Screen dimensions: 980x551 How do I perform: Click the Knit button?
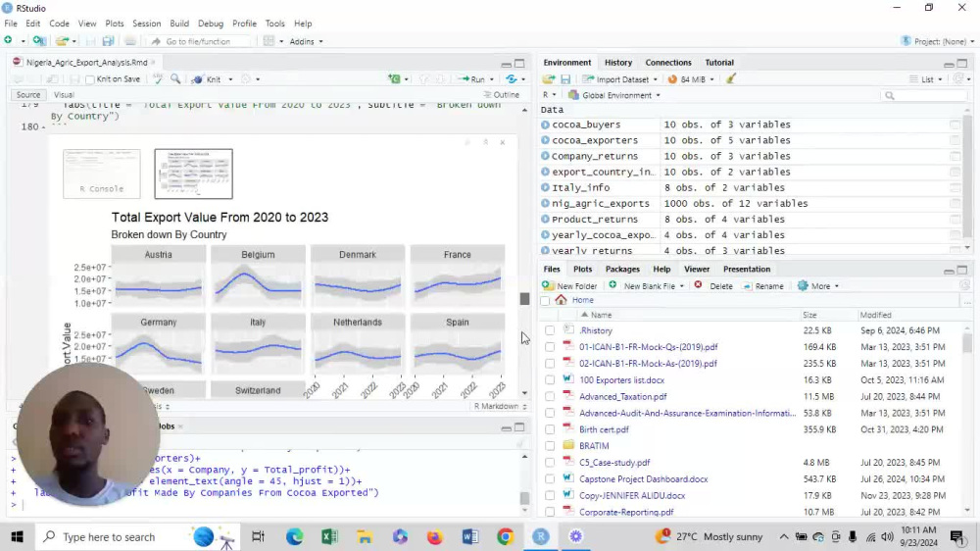208,79
